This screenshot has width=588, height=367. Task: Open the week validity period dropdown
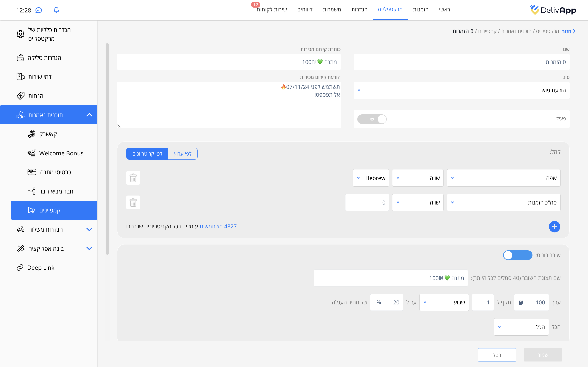coord(444,302)
